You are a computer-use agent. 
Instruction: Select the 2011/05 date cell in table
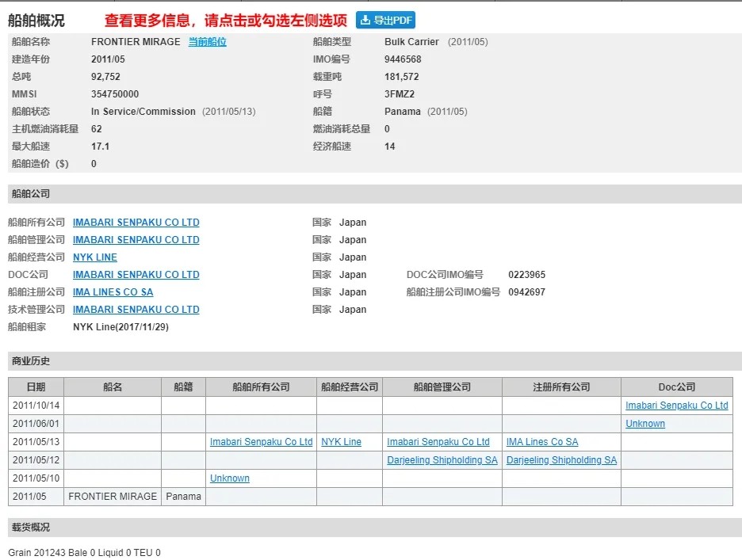click(x=36, y=497)
